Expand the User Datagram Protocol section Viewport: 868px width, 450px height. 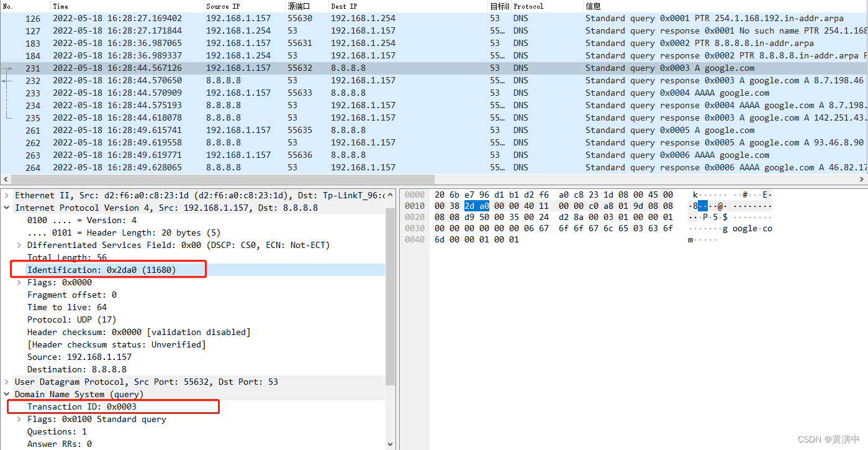coord(6,381)
